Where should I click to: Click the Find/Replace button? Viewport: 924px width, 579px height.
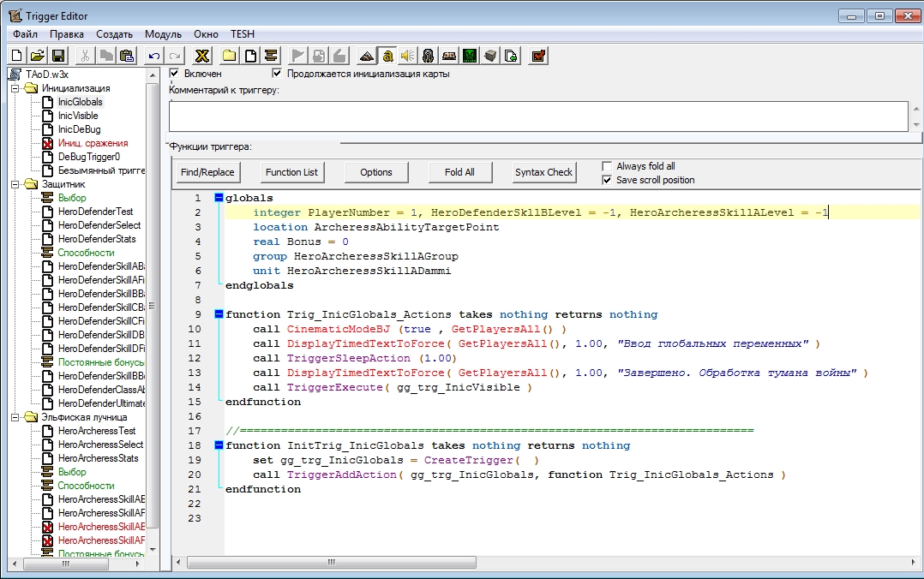tap(207, 172)
